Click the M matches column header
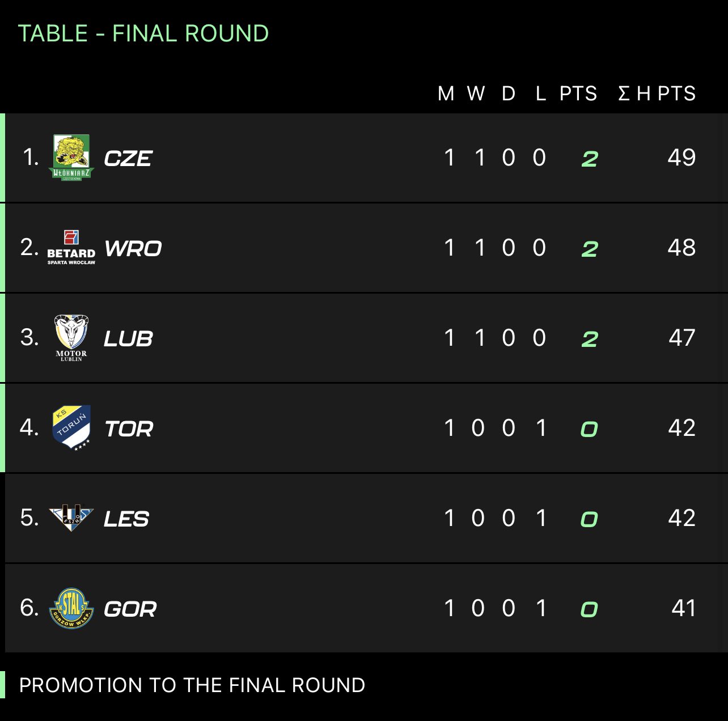Viewport: 728px width, 721px height. pos(446,94)
